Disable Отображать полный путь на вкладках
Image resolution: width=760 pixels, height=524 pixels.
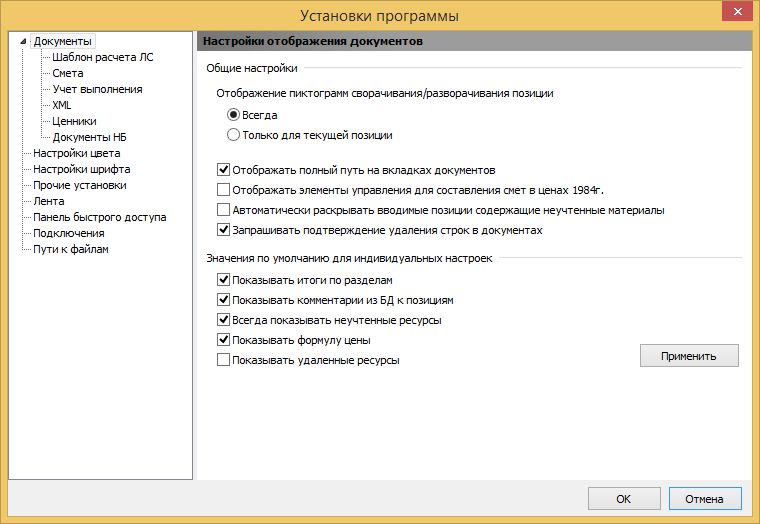(x=223, y=171)
